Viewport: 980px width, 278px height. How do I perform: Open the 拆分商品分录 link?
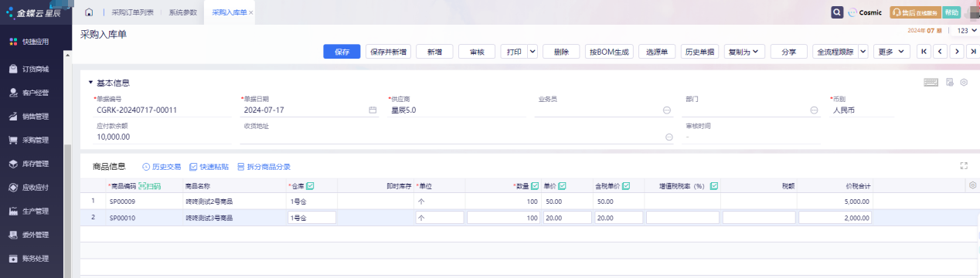[x=264, y=166]
